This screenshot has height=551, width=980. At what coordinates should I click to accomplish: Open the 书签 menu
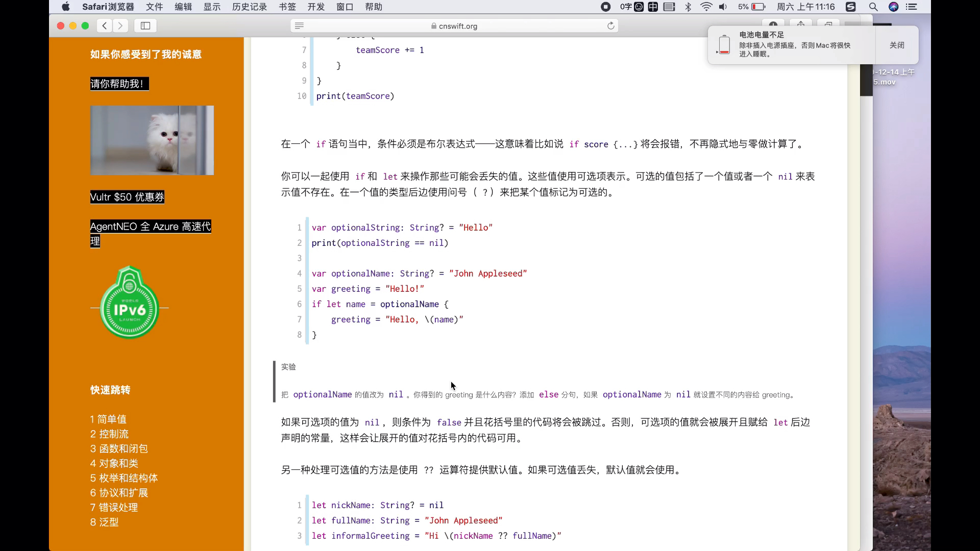point(287,7)
